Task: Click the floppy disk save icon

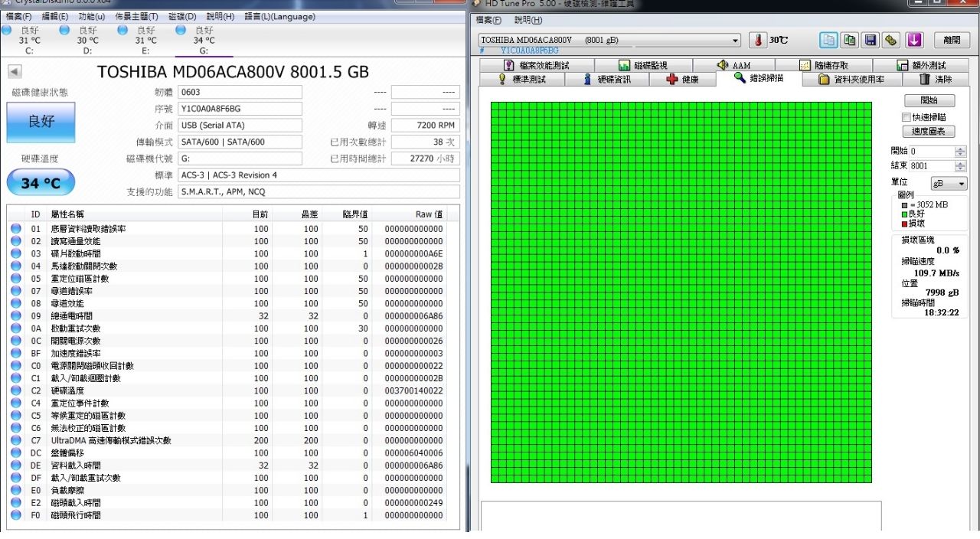Action: pos(870,40)
